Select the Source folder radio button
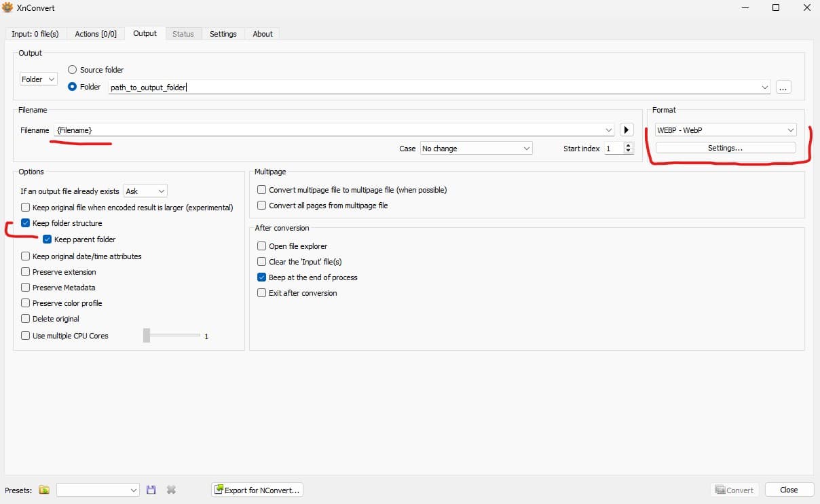The image size is (820, 504). [x=73, y=70]
